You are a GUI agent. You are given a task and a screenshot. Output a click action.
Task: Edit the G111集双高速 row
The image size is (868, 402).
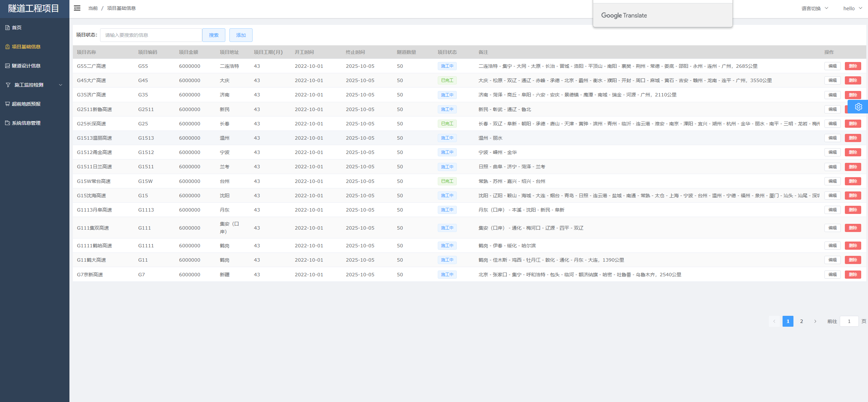833,228
